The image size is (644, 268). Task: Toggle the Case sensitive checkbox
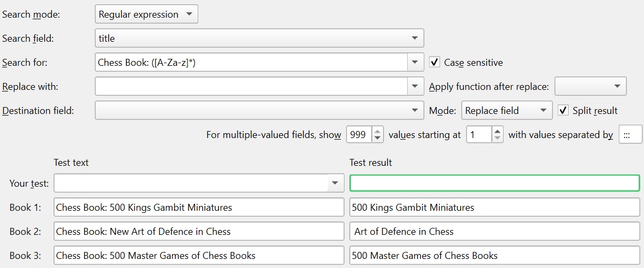coord(435,63)
